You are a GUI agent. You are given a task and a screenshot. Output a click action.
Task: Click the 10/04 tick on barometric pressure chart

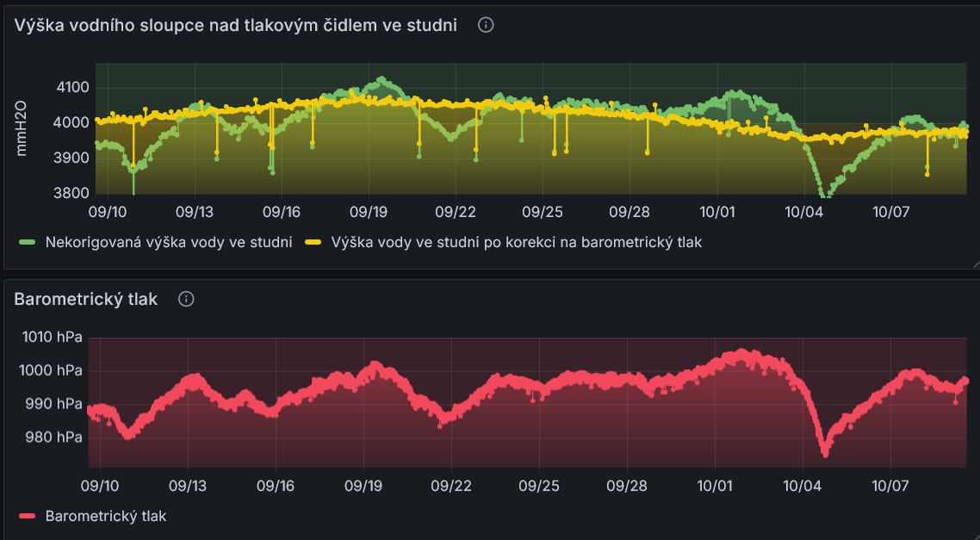pyautogui.click(x=803, y=486)
